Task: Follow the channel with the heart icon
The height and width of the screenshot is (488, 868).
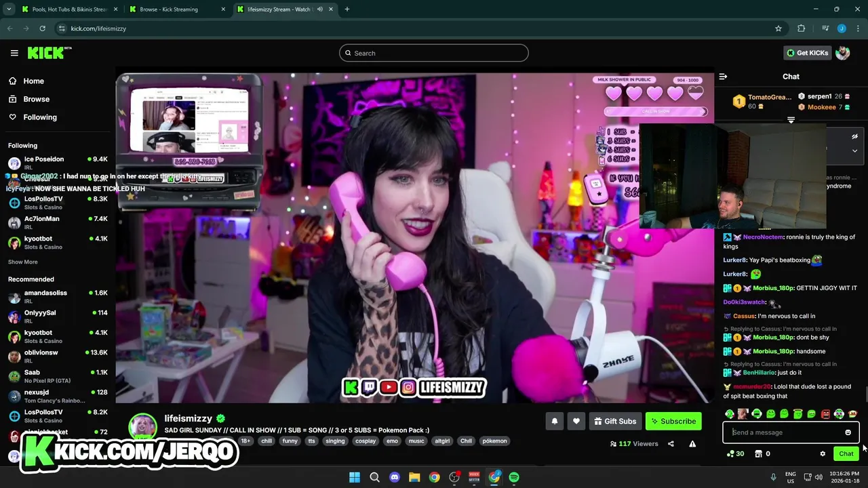Action: pos(576,421)
